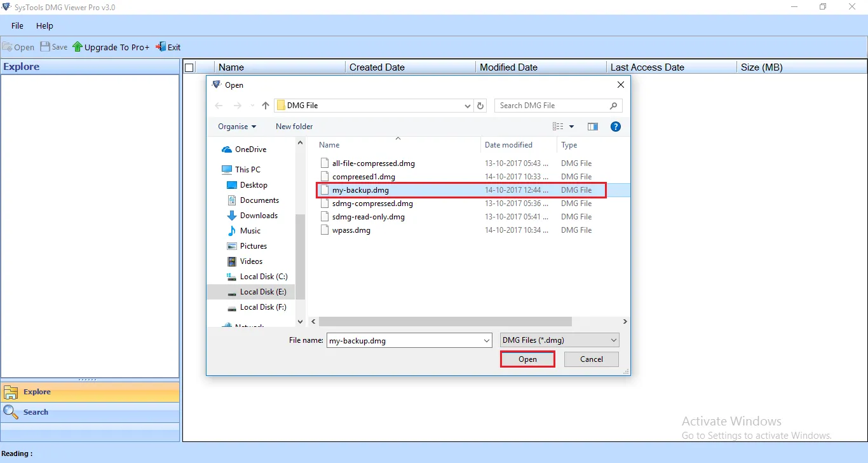This screenshot has height=463, width=868.
Task: Expand the File name dropdown arrow
Action: point(487,340)
